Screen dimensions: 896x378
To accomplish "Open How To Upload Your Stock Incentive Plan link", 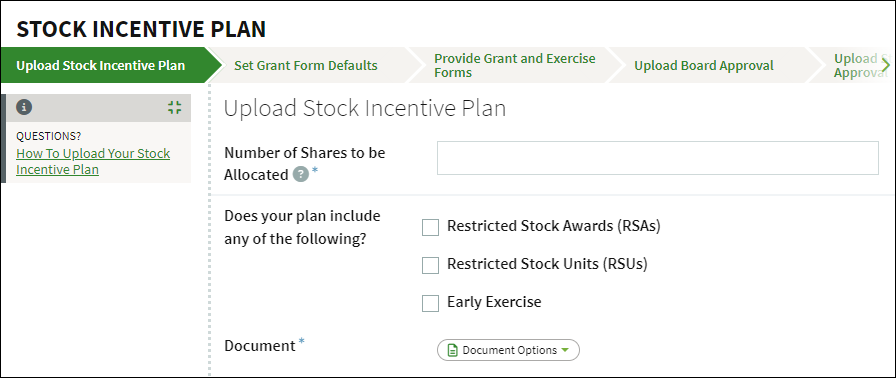I will pyautogui.click(x=93, y=162).
